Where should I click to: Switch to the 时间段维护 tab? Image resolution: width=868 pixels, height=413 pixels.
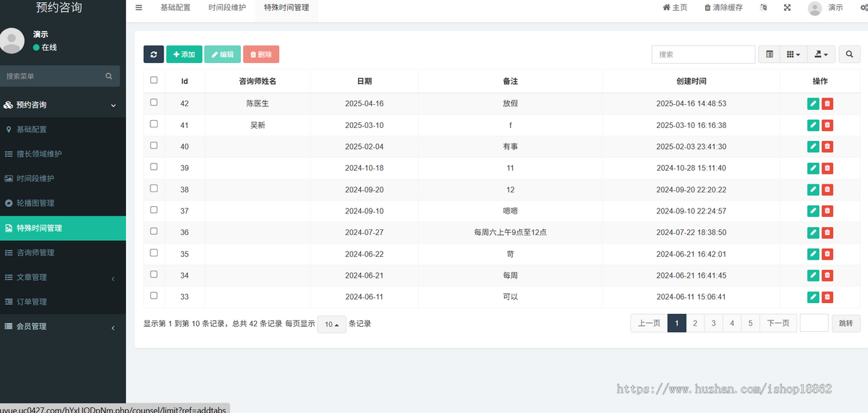click(227, 8)
